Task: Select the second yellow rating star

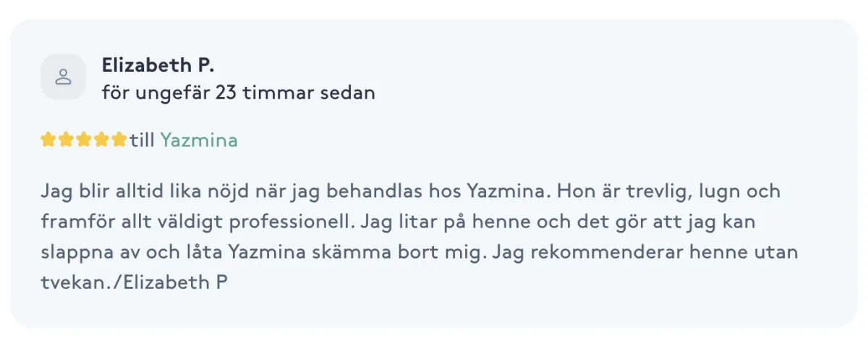Action: [66, 140]
